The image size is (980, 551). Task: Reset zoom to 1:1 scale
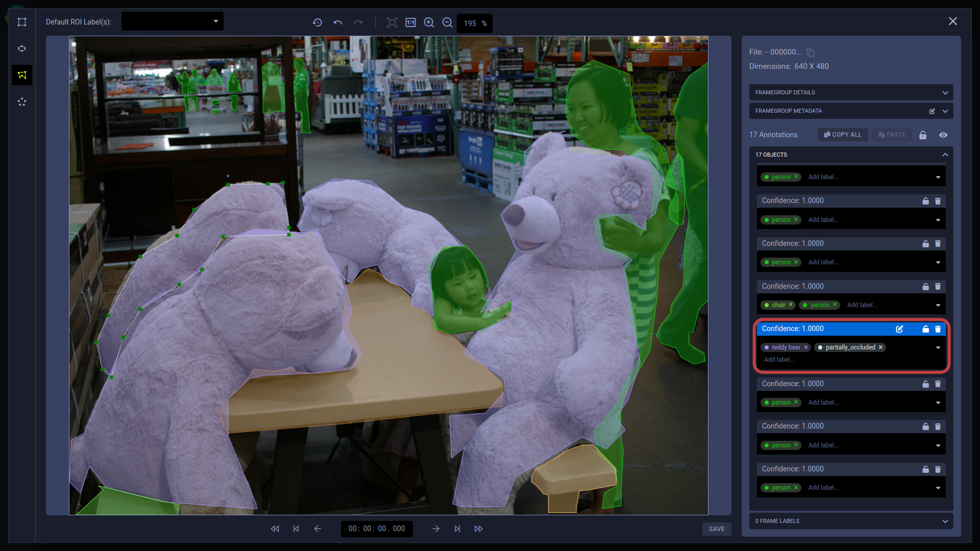(x=411, y=22)
